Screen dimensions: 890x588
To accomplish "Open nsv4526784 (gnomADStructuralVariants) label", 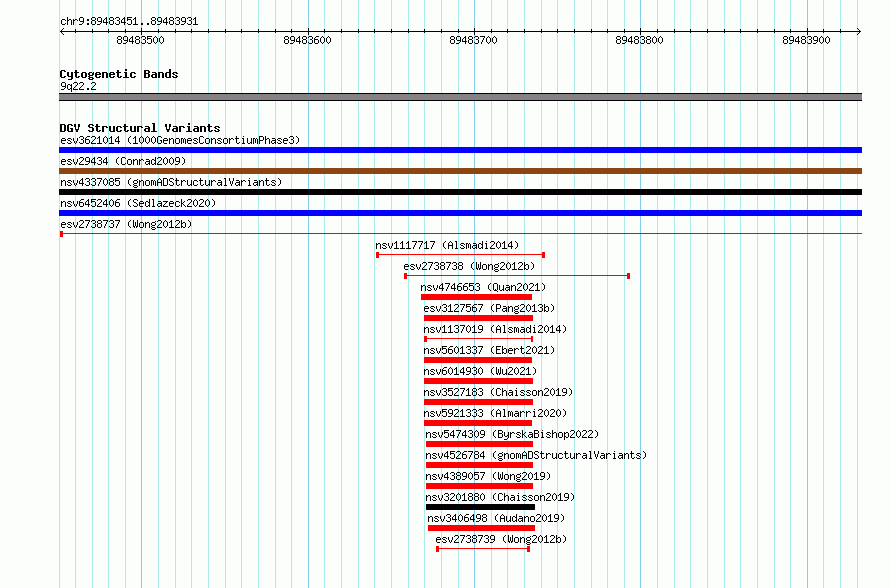I will tap(536, 455).
